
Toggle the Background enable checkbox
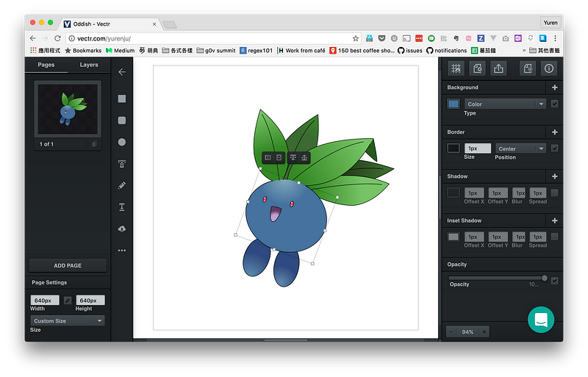(554, 104)
